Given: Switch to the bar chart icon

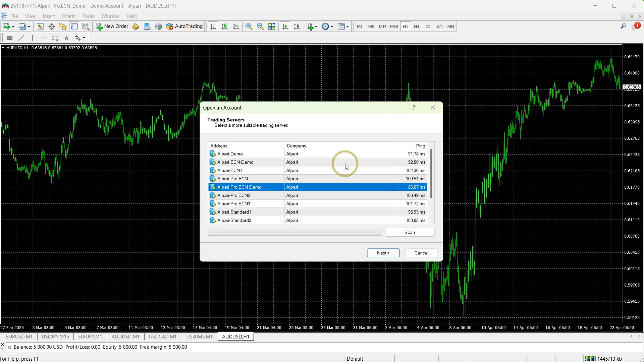Looking at the screenshot, I should pyautogui.click(x=213, y=26).
